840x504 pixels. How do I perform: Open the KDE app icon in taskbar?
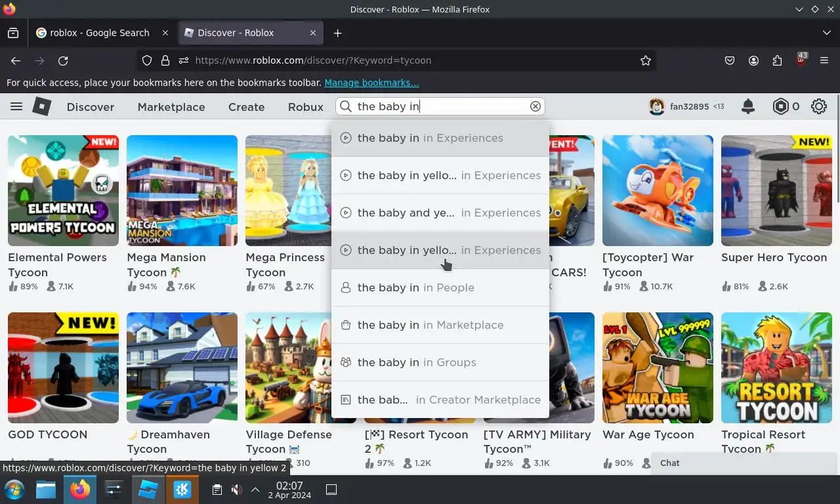pyautogui.click(x=182, y=490)
